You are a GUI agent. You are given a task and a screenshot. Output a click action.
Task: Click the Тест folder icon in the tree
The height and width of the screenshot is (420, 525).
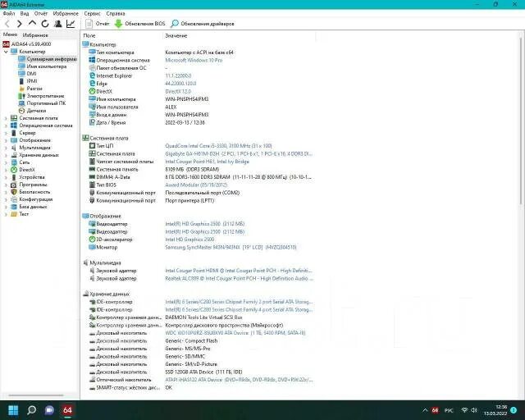point(14,214)
